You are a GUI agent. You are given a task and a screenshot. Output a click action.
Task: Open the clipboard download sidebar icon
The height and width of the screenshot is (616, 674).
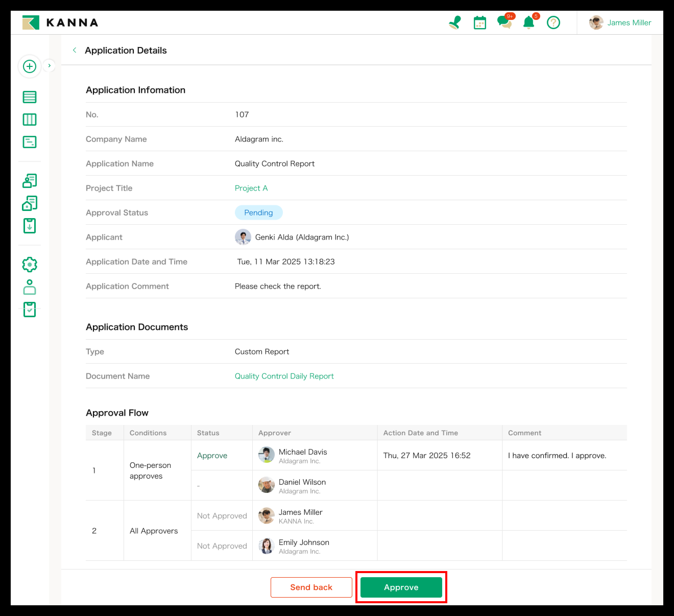[29, 226]
